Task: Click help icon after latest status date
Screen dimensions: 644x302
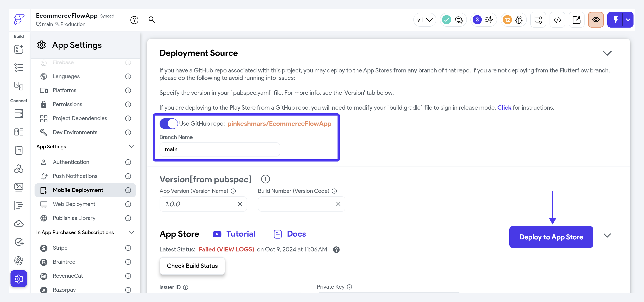Action: point(336,250)
